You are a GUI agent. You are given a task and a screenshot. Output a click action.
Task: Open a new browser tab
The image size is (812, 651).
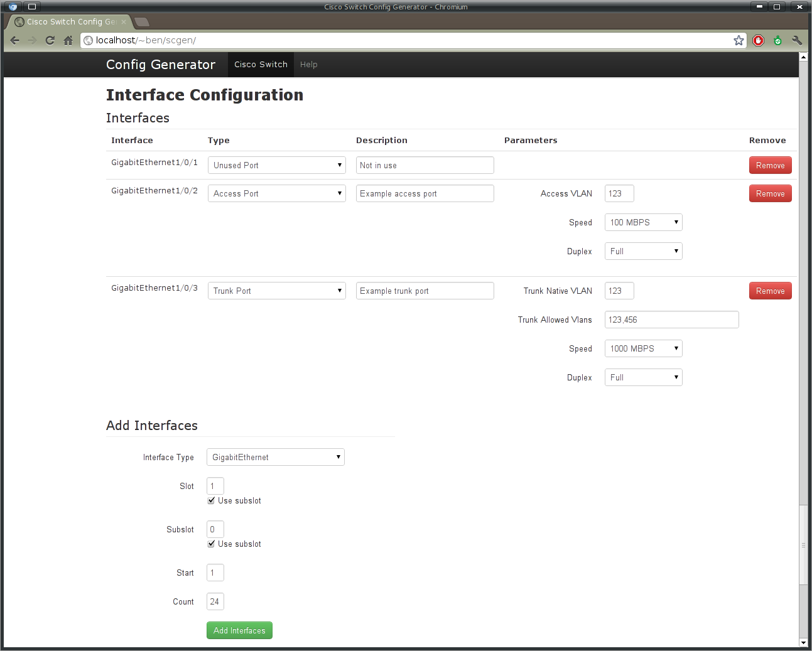coord(142,22)
